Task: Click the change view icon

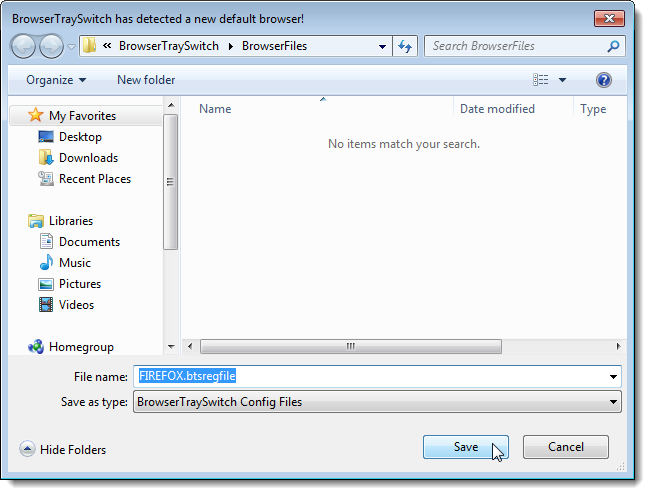Action: pyautogui.click(x=541, y=80)
